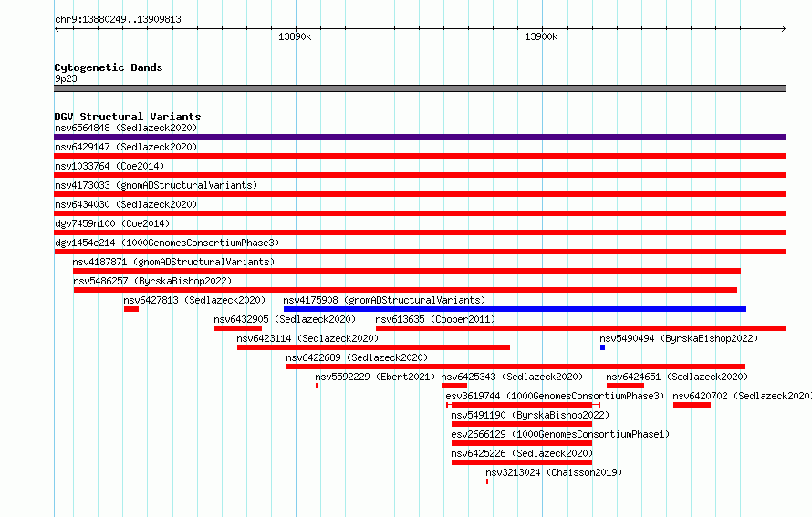Click the small blue nsv5490494 marker

click(x=602, y=347)
